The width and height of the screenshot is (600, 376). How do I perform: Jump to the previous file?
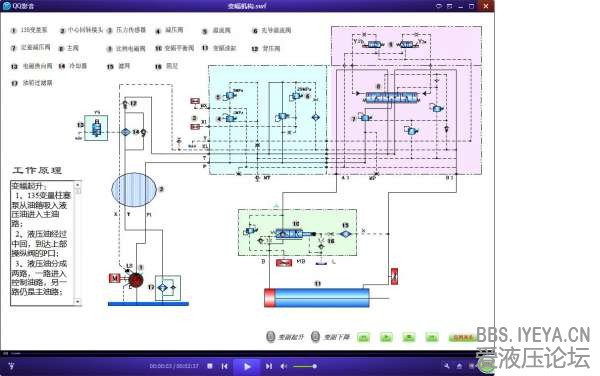[225, 366]
